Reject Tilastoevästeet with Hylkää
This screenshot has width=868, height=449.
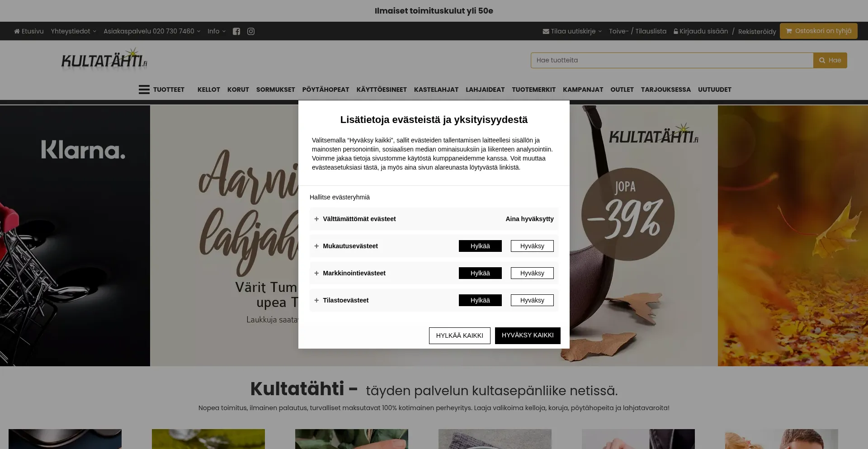tap(480, 300)
